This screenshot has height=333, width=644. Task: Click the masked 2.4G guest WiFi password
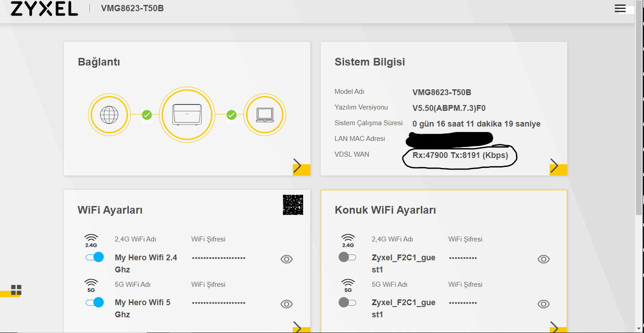463,258
